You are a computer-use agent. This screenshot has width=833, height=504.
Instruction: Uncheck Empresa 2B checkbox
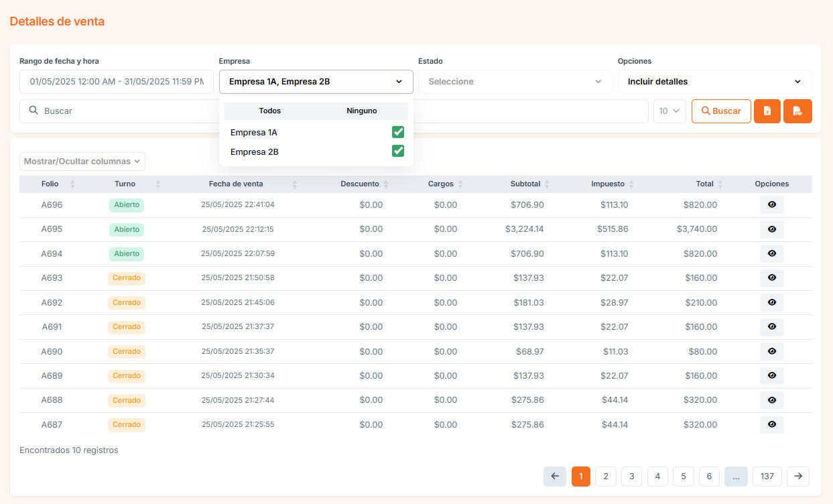click(398, 151)
